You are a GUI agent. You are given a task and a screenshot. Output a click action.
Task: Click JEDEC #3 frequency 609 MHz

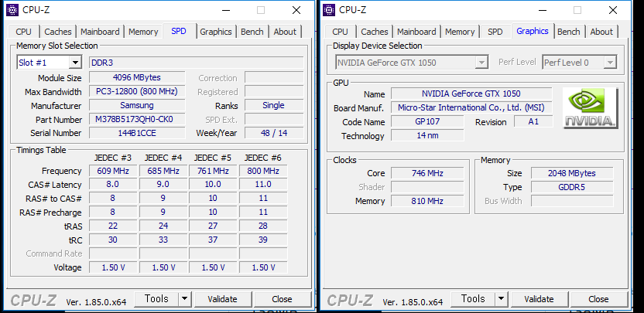click(113, 171)
